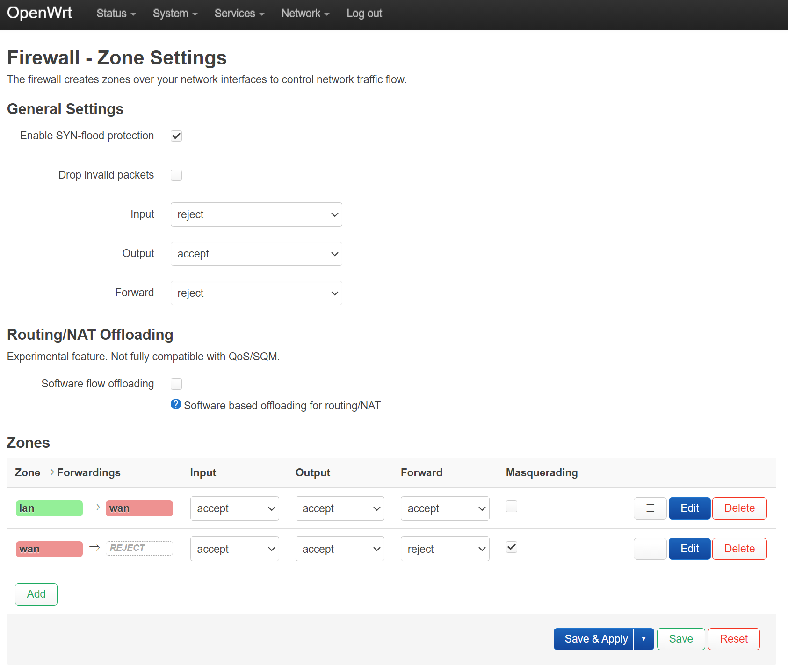Click the Masquerading column header
This screenshot has height=672, width=788.
(542, 473)
